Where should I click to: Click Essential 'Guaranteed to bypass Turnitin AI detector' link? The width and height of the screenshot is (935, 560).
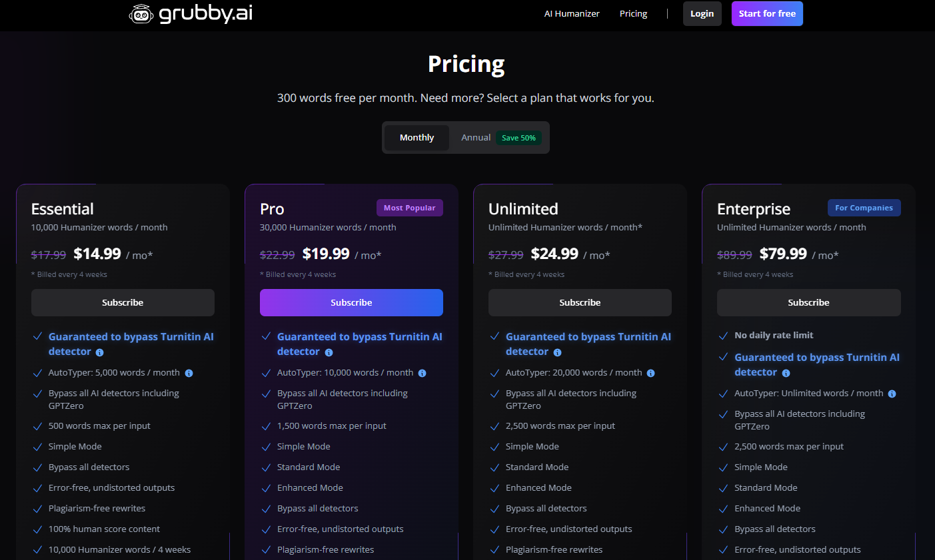pyautogui.click(x=131, y=344)
